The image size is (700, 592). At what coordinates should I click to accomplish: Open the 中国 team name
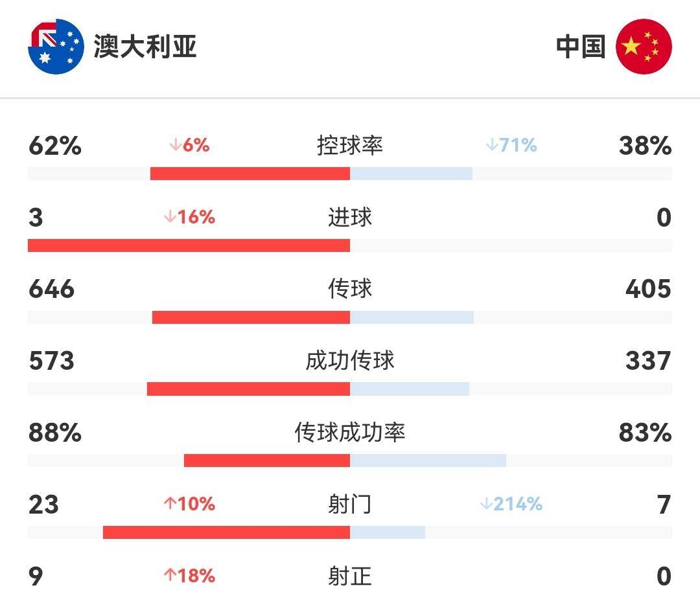click(581, 47)
